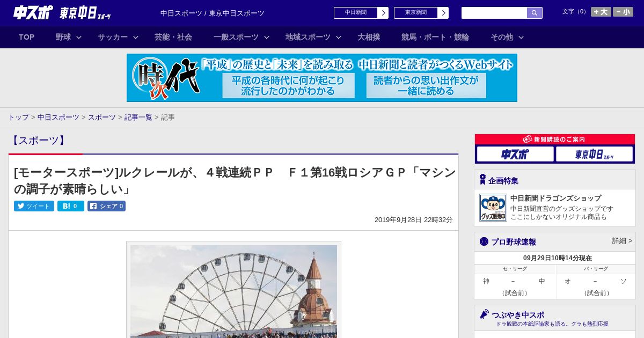The height and width of the screenshot is (338, 644).
Task: Click the Chunichi Sports 中スポ logo in header
Action: click(33, 12)
